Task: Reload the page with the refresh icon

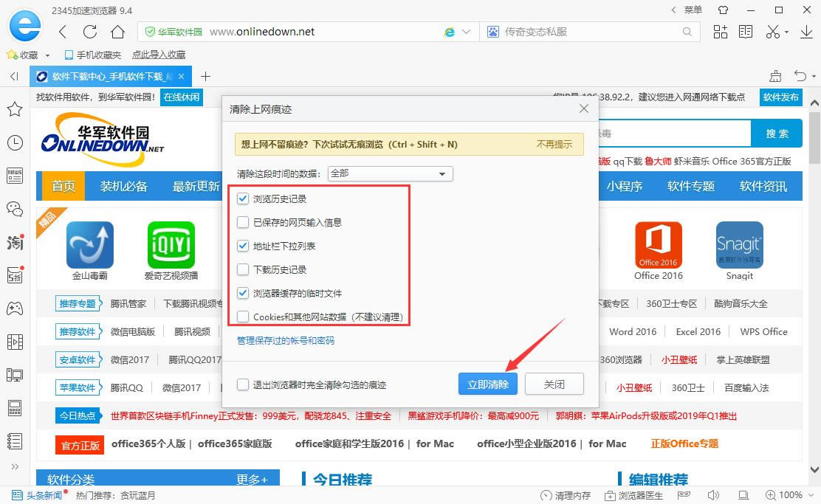Action: tap(90, 32)
